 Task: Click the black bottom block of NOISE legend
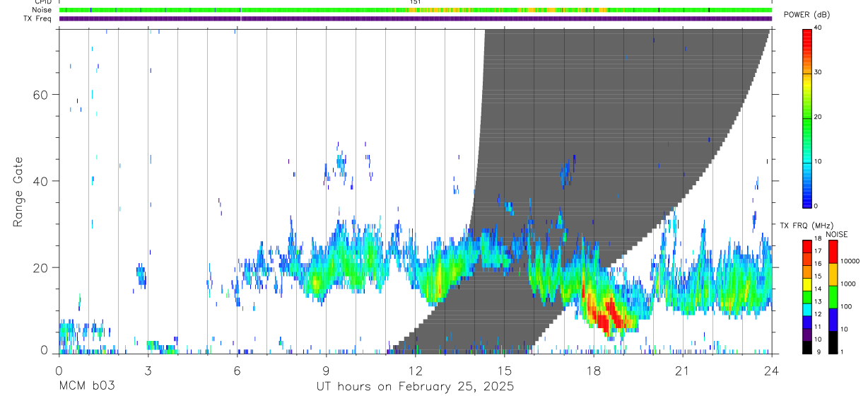pyautogui.click(x=833, y=342)
